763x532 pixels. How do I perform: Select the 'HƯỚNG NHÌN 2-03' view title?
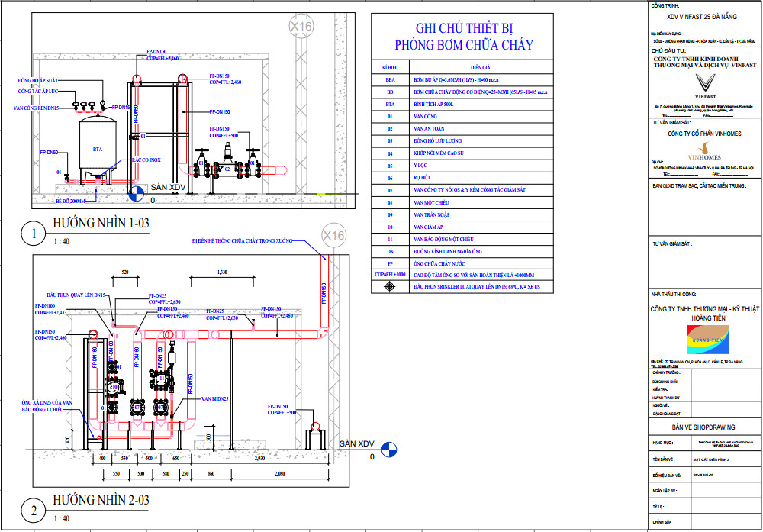[101, 500]
